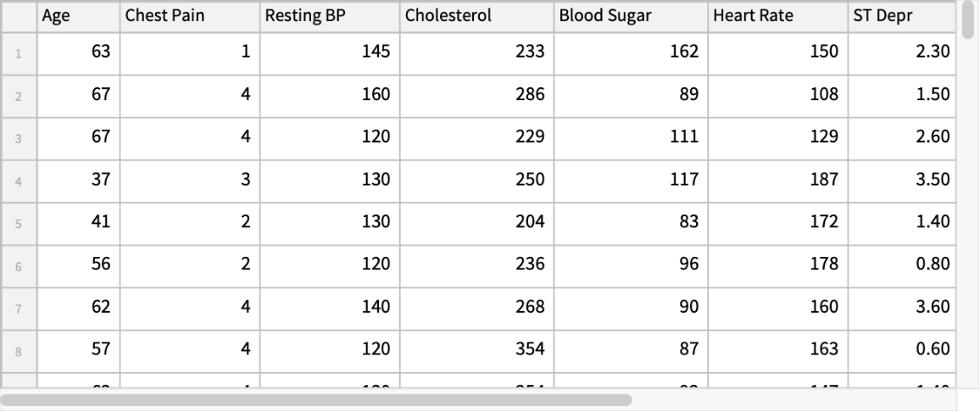Click the ST Depr column header
This screenshot has height=412, width=980.
tap(901, 16)
